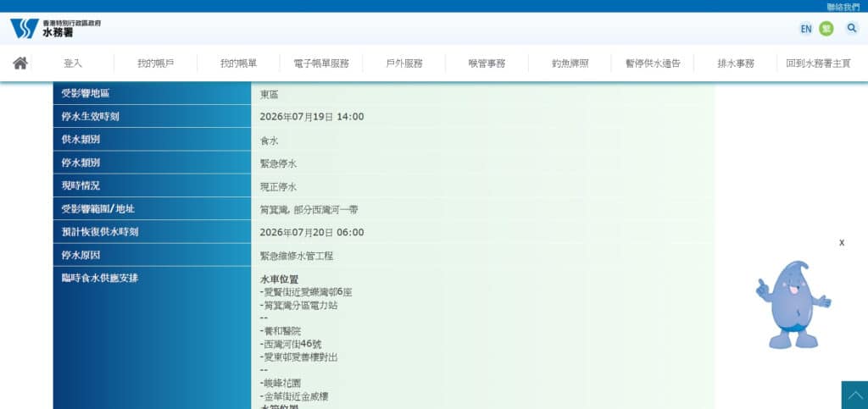This screenshot has height=409, width=868.
Task: Open the 登入 menu item
Action: (73, 63)
